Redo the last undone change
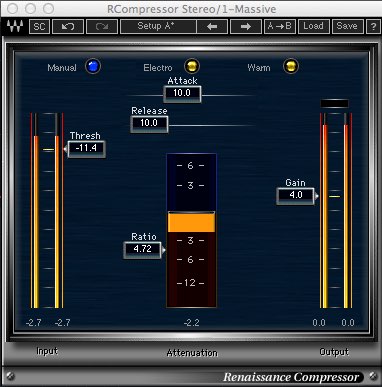The height and width of the screenshot is (387, 382). 102,26
